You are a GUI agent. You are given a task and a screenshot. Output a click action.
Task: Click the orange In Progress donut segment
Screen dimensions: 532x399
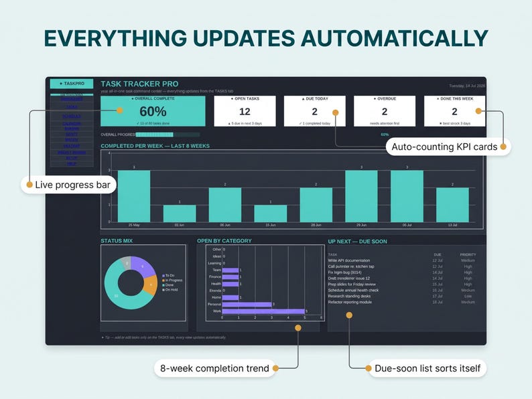[150, 285]
